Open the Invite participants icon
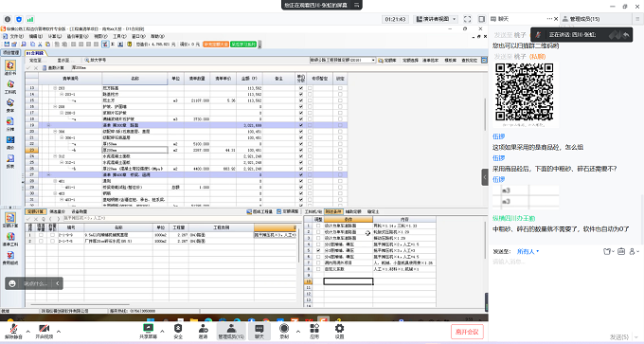Screen dimensions: 644x344 click(x=203, y=331)
